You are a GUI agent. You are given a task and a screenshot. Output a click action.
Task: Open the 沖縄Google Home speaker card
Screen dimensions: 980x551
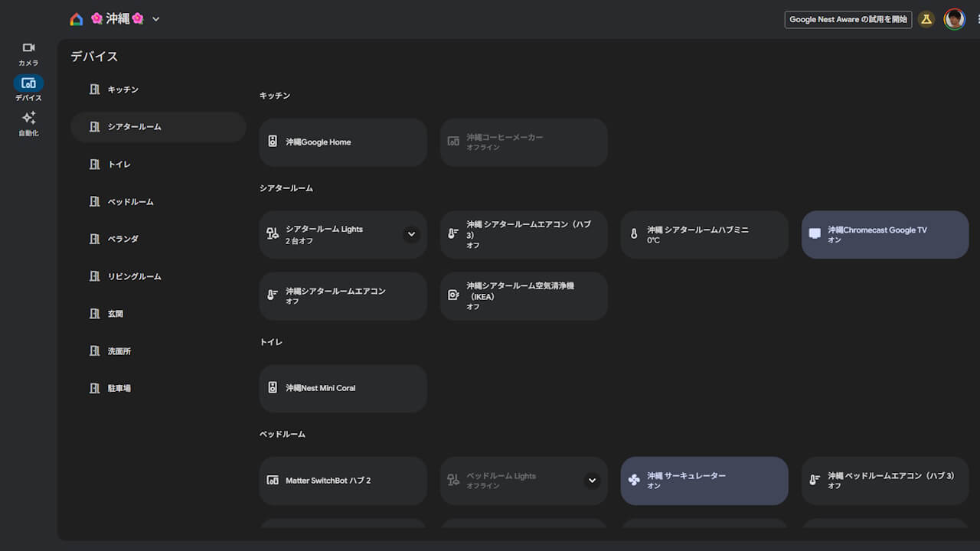343,142
